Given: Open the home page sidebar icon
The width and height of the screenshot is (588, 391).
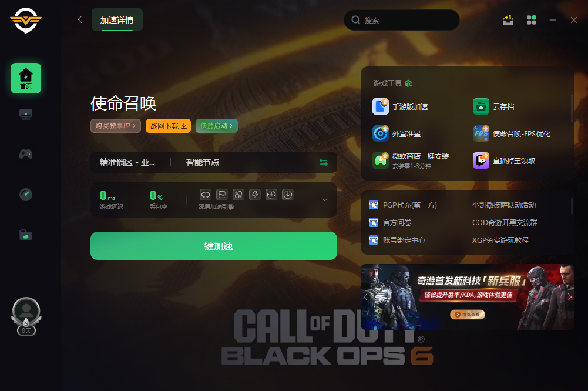Looking at the screenshot, I should coord(25,78).
